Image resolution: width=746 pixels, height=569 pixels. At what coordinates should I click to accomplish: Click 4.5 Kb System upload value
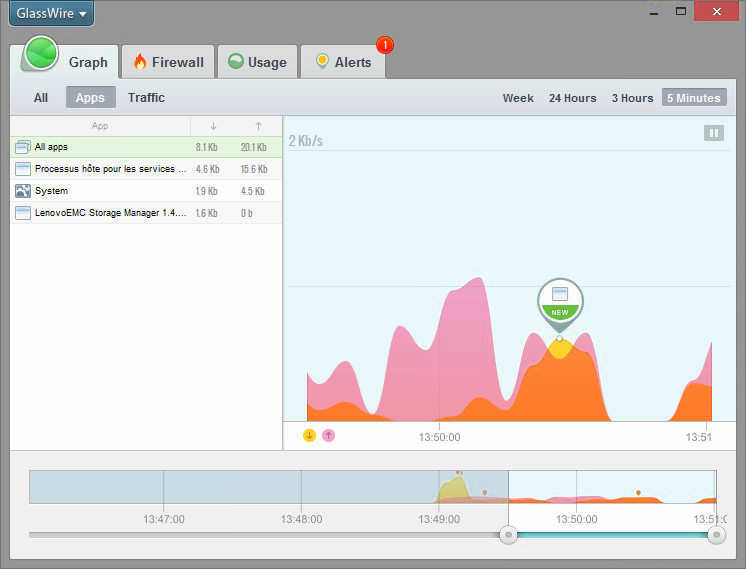click(252, 191)
